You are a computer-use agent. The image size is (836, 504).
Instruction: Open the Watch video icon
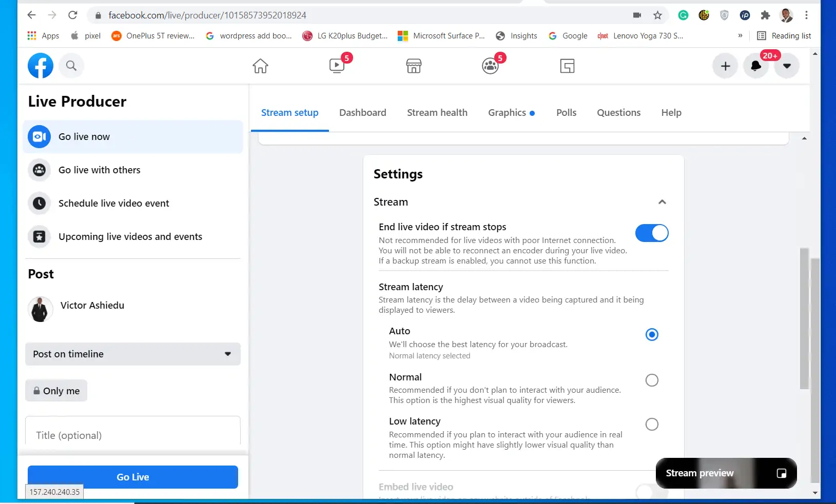pos(337,66)
